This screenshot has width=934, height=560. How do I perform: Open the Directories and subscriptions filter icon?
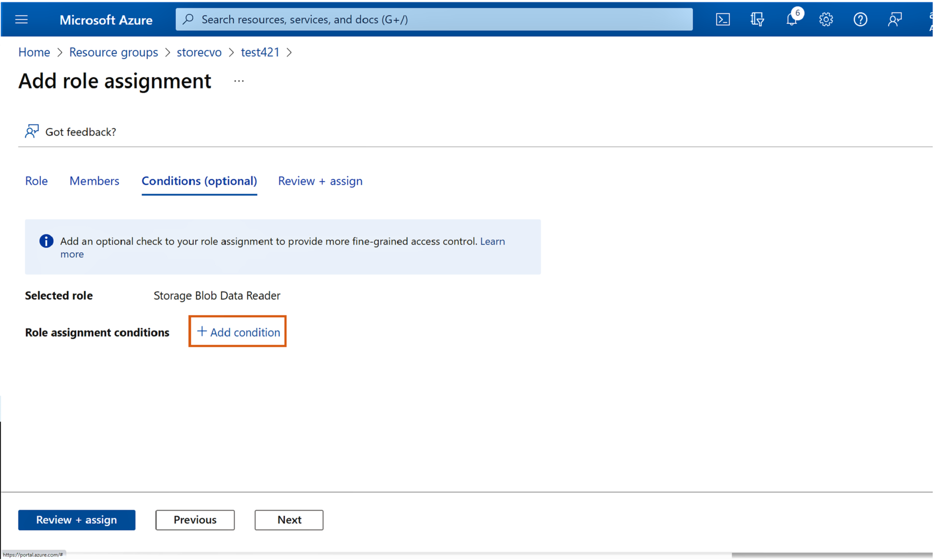coord(757,19)
